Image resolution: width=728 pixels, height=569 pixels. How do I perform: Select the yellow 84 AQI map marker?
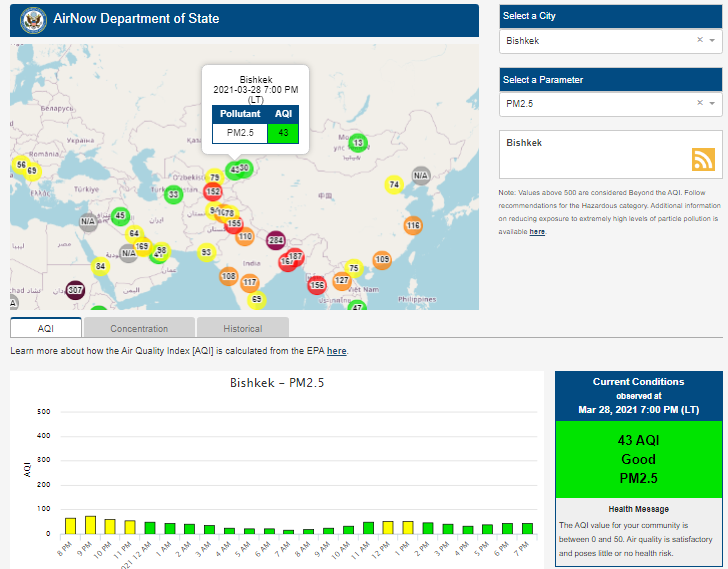pos(100,266)
